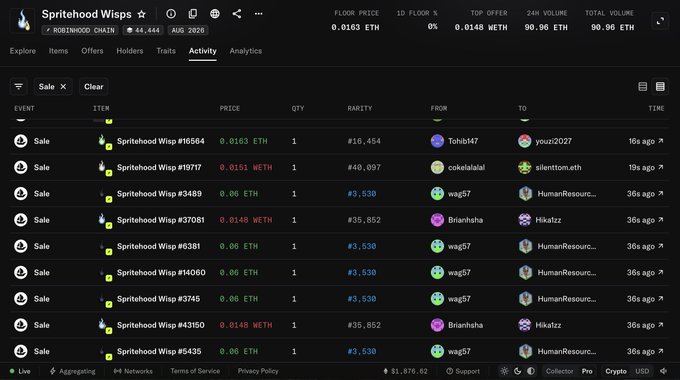Open the Analytics tab
Viewport: 680px width, 380px height.
click(245, 51)
